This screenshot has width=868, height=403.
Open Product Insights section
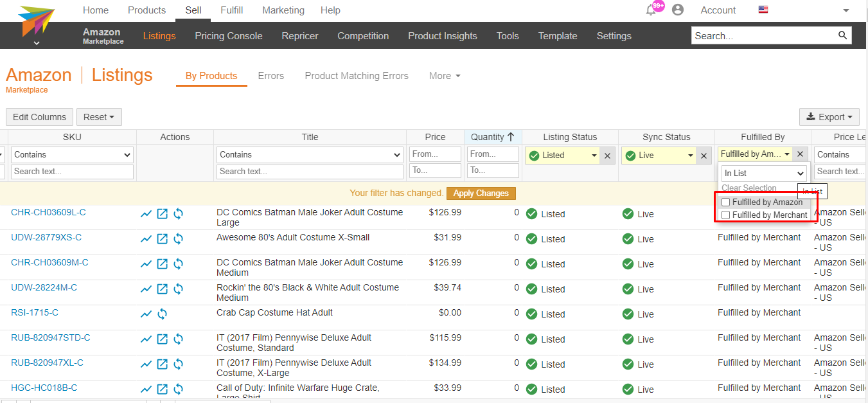click(443, 36)
